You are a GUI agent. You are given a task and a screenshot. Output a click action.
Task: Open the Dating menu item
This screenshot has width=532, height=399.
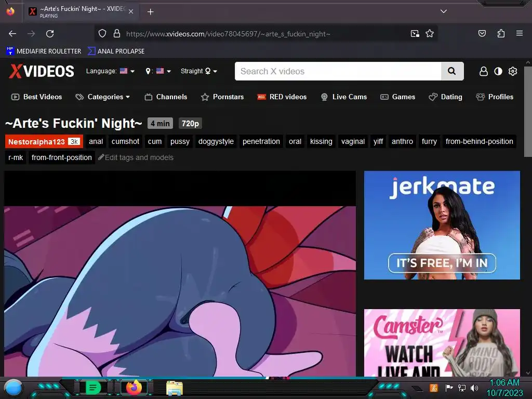(x=445, y=97)
